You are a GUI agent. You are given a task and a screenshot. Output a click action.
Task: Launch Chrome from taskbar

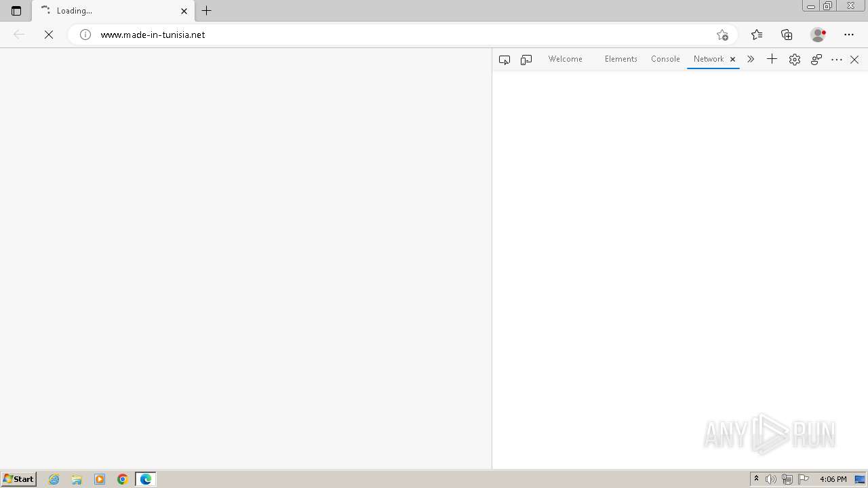123,479
